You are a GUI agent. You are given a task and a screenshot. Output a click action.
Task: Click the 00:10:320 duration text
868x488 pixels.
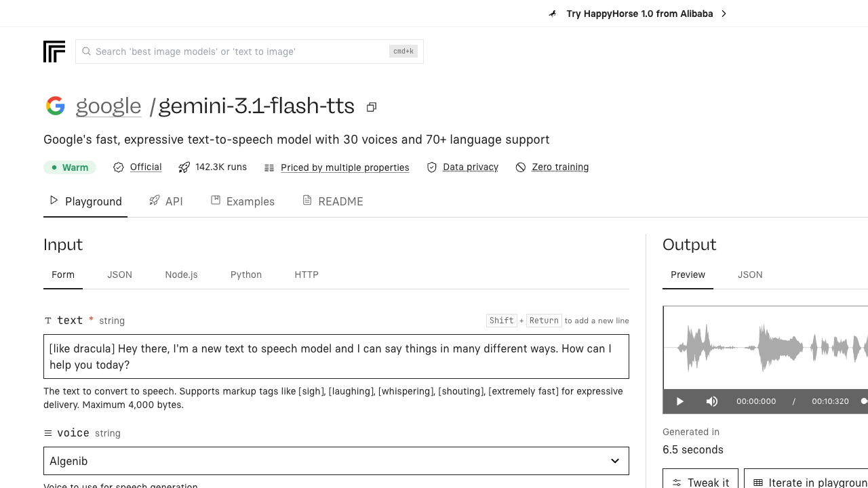830,401
